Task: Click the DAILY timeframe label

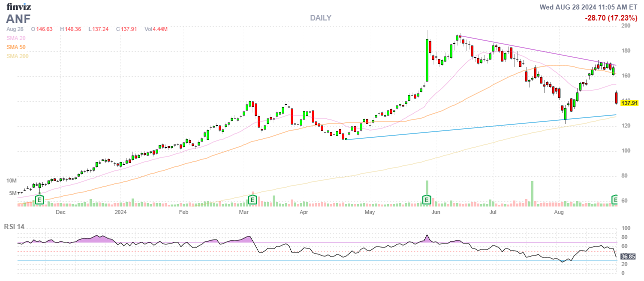Action: tap(320, 18)
